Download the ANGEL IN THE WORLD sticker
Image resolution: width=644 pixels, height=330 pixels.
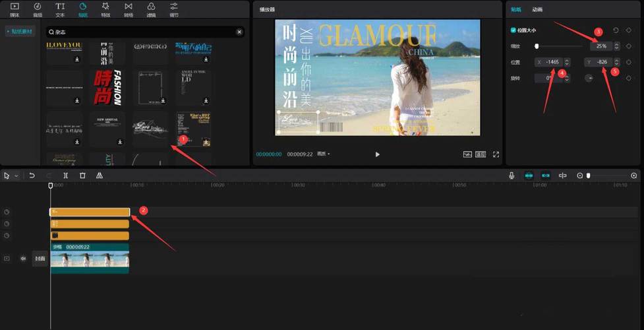(x=206, y=100)
